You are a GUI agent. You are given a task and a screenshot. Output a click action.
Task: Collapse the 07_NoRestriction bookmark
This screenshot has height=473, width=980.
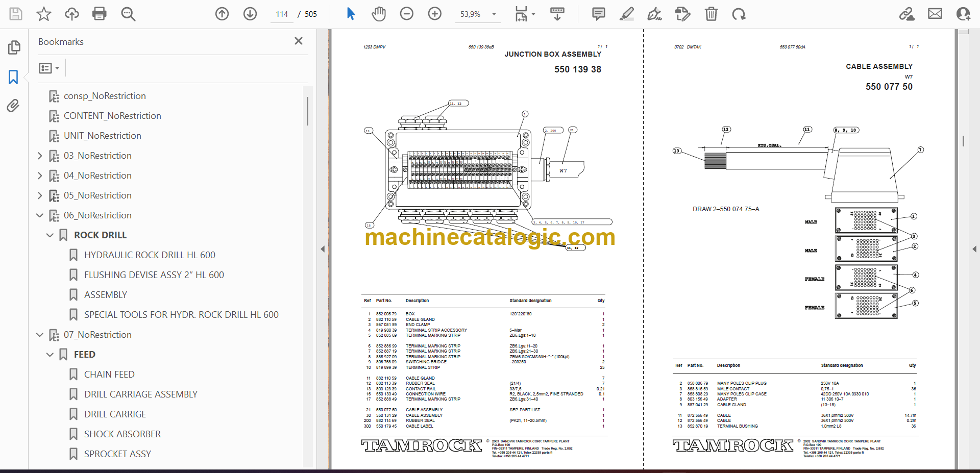tap(40, 335)
